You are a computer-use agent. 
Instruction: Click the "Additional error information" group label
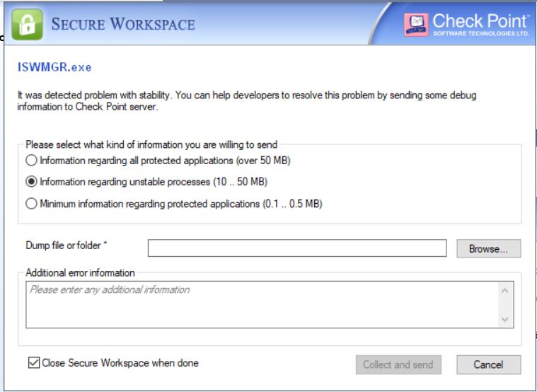tap(80, 272)
